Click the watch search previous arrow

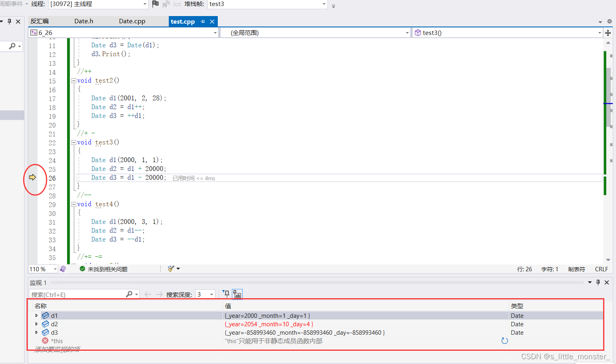tap(148, 295)
